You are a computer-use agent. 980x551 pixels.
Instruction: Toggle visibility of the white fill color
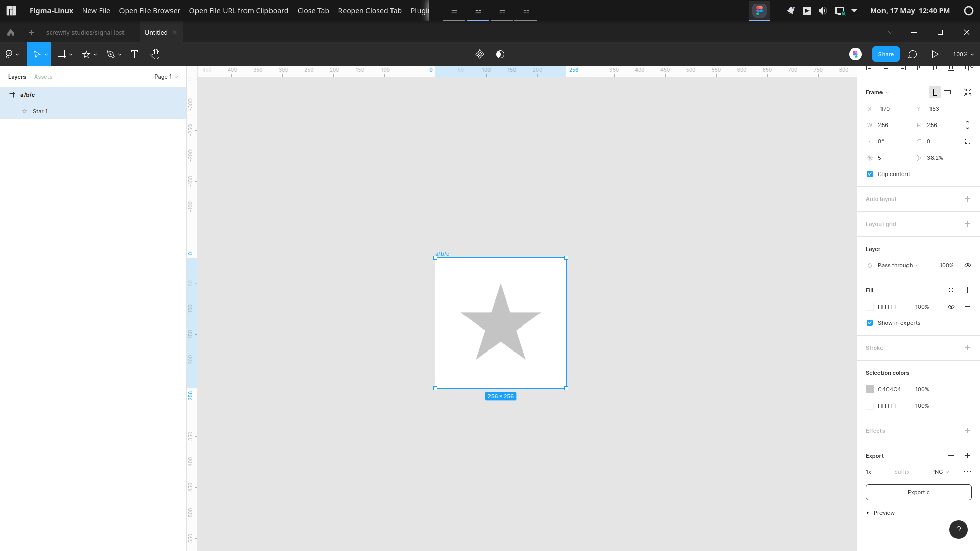click(951, 307)
